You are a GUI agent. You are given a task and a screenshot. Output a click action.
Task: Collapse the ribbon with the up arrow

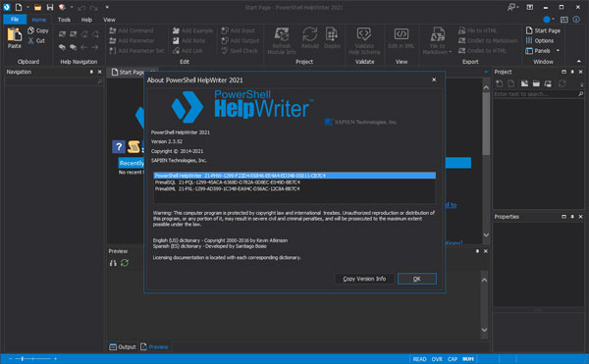click(x=578, y=61)
